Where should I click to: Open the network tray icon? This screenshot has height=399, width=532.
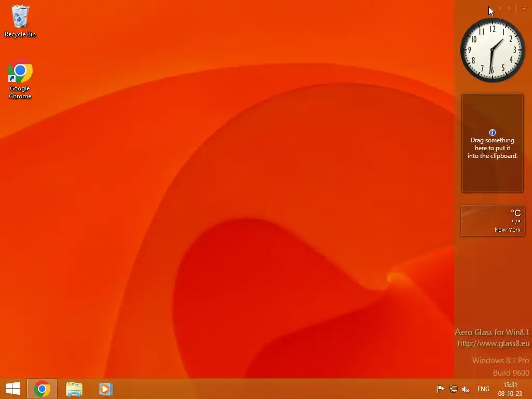(453, 389)
